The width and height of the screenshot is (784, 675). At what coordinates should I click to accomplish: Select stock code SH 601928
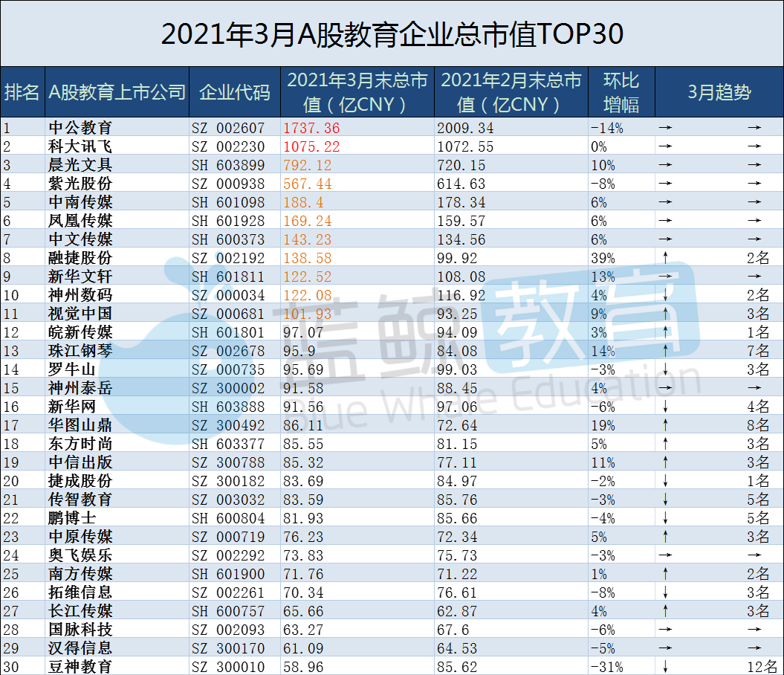[228, 221]
